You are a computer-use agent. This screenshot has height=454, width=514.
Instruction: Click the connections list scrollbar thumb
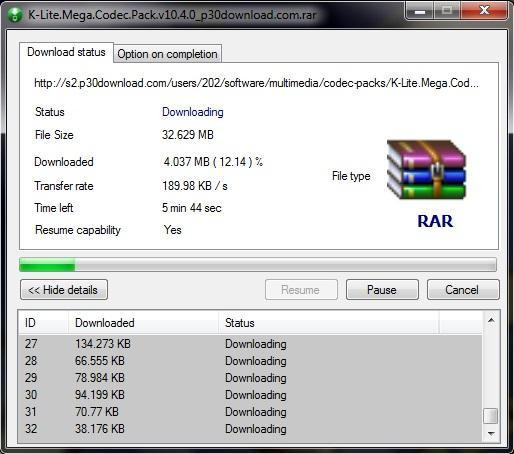coord(491,416)
